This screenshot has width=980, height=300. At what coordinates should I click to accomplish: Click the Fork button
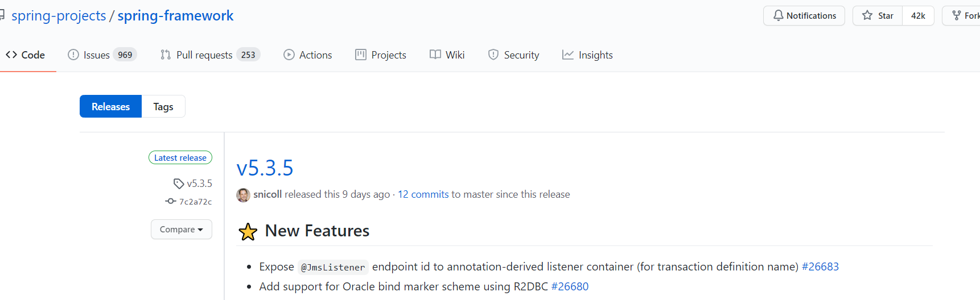pyautogui.click(x=963, y=16)
